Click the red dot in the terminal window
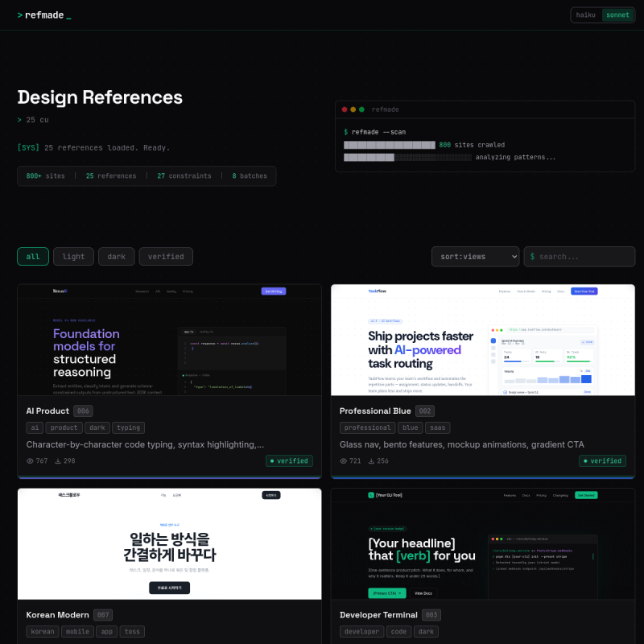 point(345,109)
